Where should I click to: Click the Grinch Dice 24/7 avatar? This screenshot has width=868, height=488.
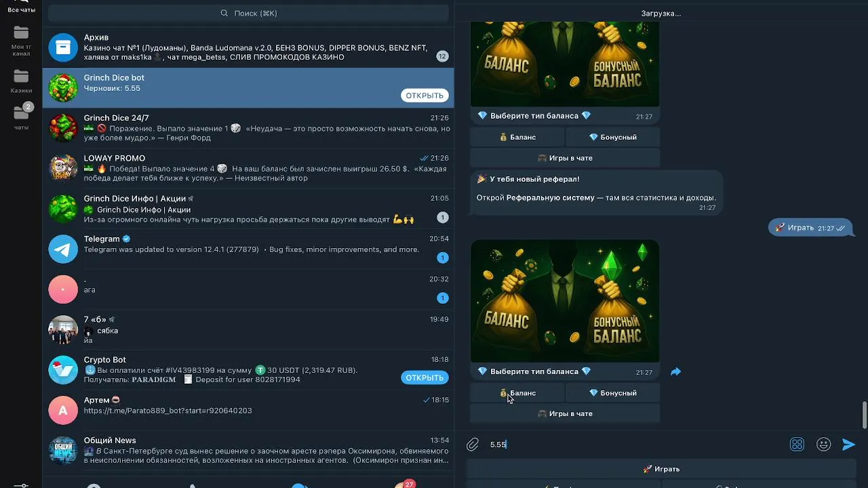(x=63, y=127)
